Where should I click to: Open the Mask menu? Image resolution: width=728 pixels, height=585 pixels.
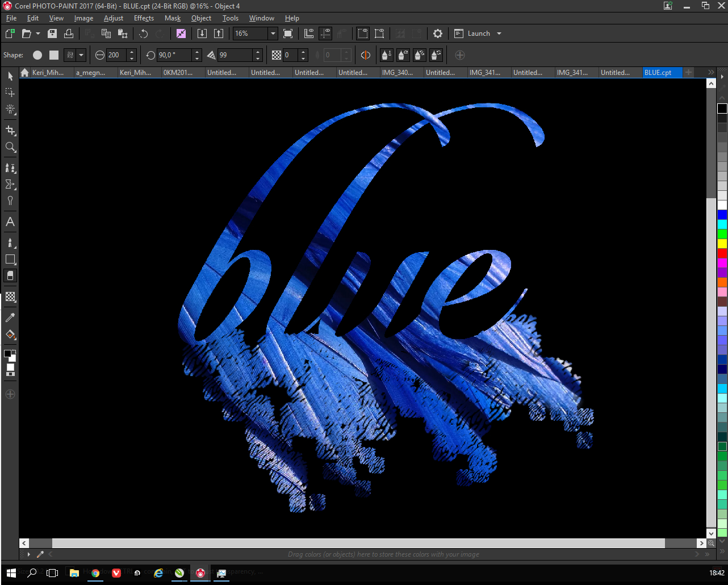[173, 18]
